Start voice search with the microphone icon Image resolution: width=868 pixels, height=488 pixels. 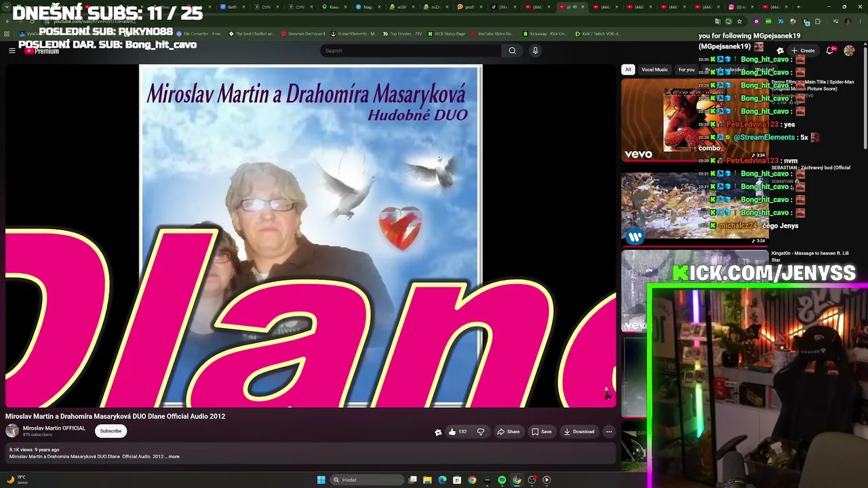(535, 51)
